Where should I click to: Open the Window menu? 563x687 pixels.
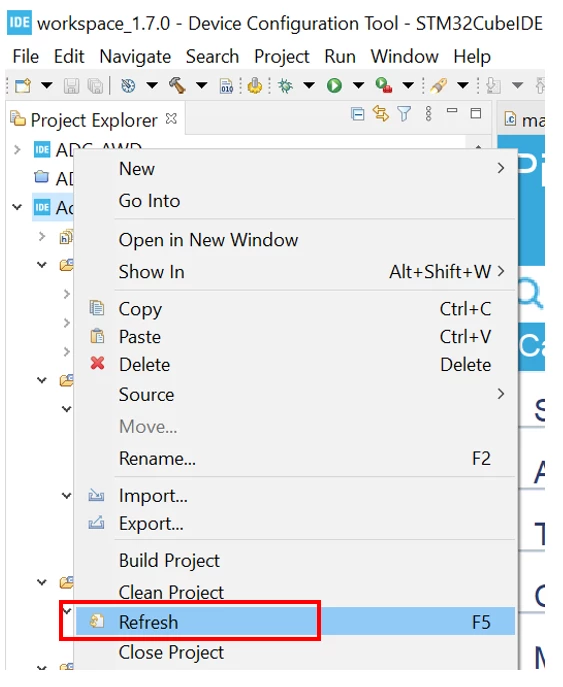click(404, 57)
